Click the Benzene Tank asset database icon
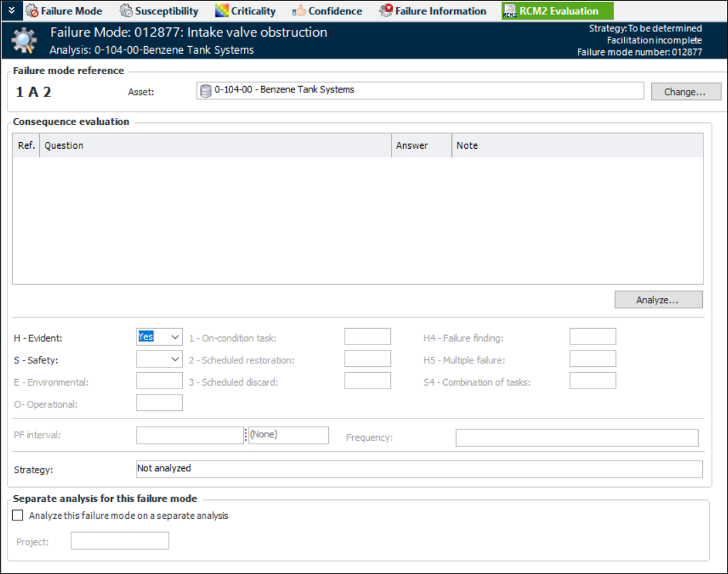This screenshot has width=728, height=574. click(x=205, y=90)
